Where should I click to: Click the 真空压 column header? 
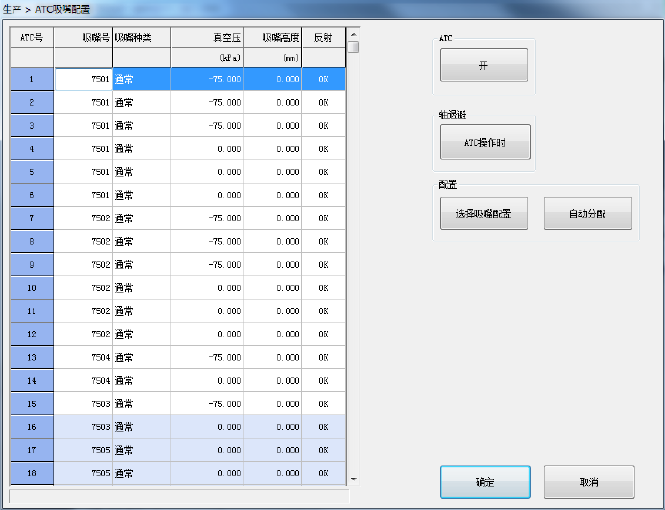[207, 38]
